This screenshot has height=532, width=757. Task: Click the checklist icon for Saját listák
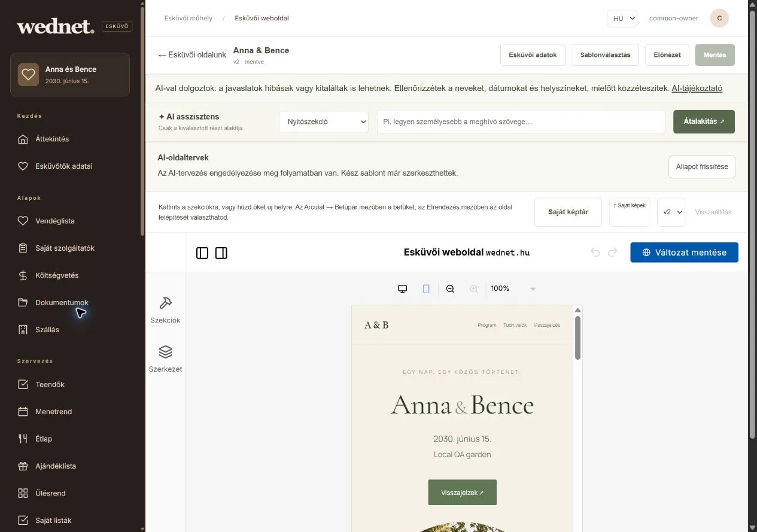(23, 521)
